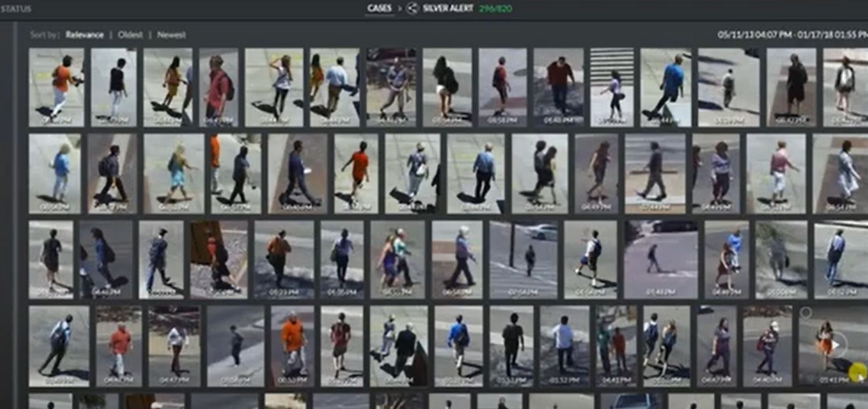Open the Status section
The width and height of the screenshot is (868, 409).
pyautogui.click(x=16, y=9)
